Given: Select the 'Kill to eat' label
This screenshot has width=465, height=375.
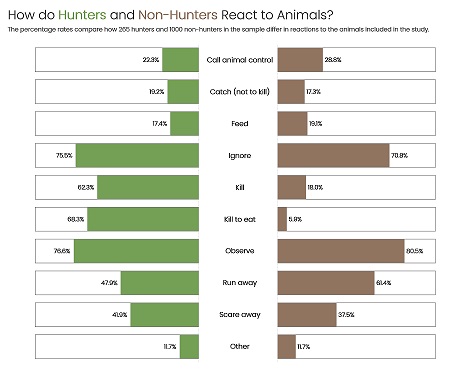Looking at the screenshot, I should 240,219.
